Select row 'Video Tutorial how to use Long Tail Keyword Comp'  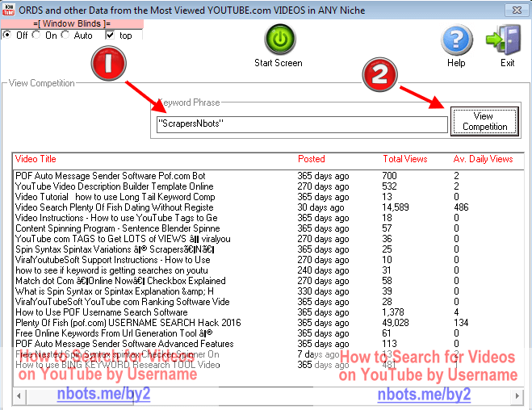point(268,197)
